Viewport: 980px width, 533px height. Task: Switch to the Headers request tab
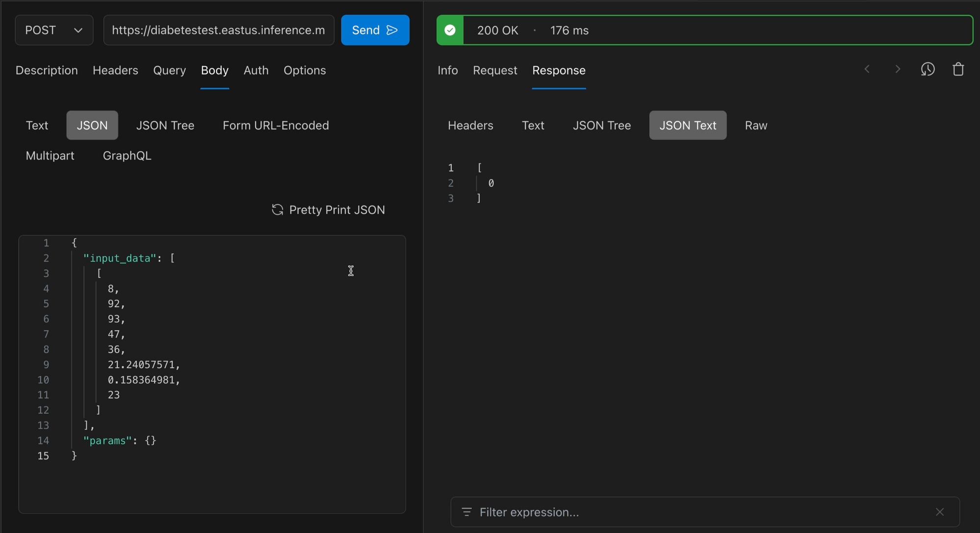(x=115, y=71)
